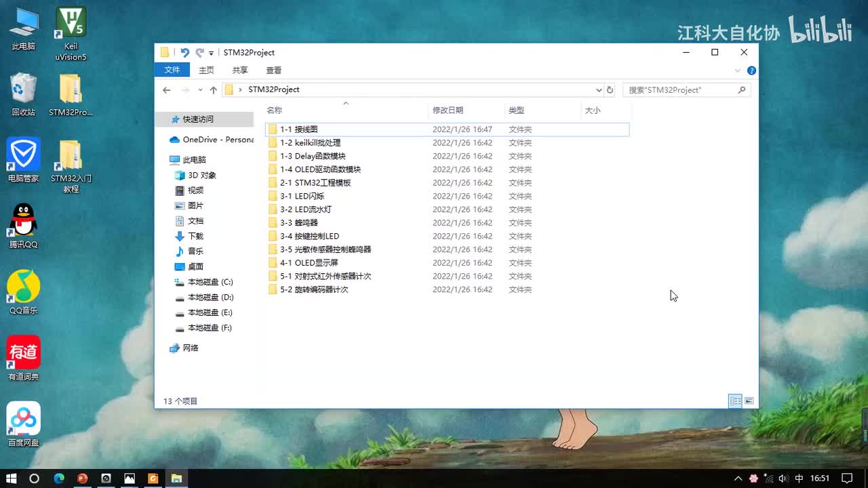868x488 pixels.
Task: Open the recent locations dropdown
Action: [200, 89]
